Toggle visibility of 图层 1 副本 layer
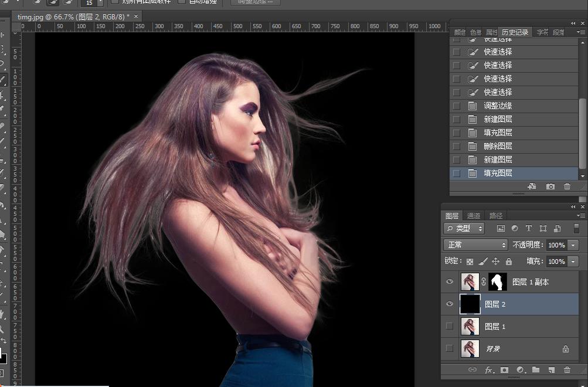 coord(450,281)
